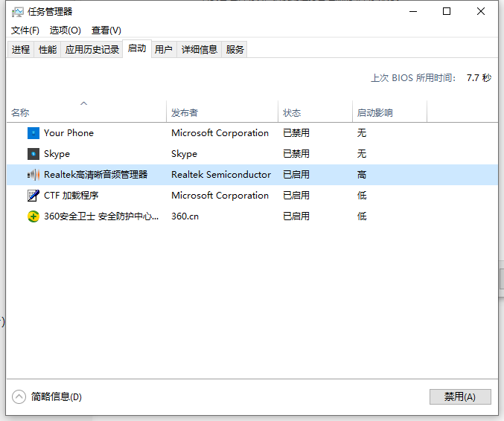This screenshot has height=421, width=504.
Task: Switch to the 应用历史记录 tab
Action: coord(92,49)
